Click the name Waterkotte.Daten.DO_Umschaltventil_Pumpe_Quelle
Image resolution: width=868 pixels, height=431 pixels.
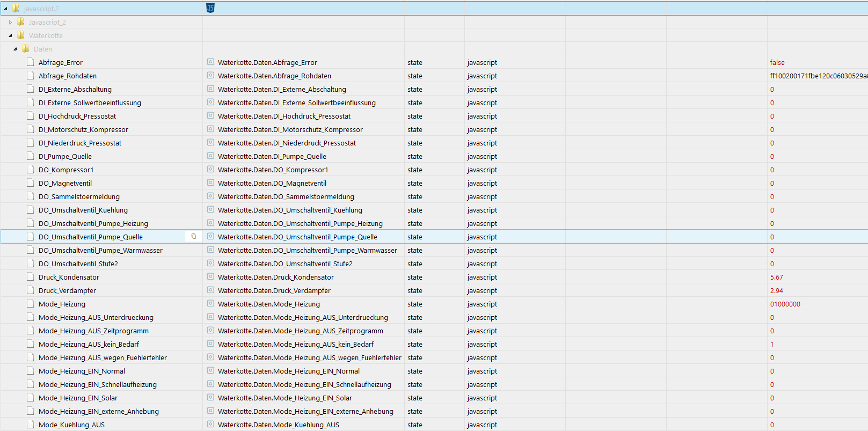pos(297,237)
